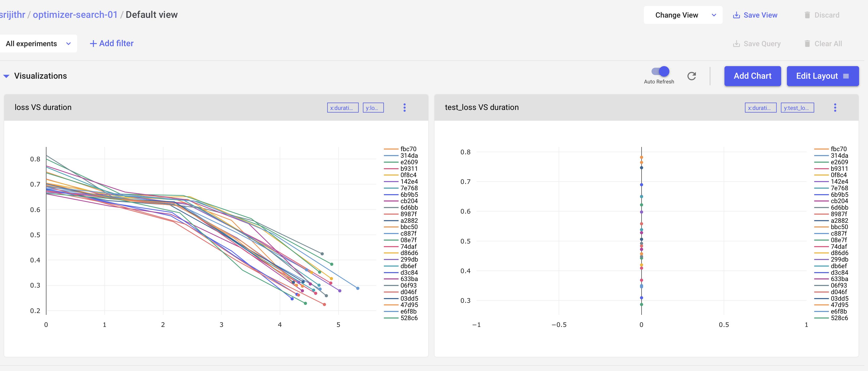The width and height of the screenshot is (868, 371).
Task: Click the y:test_lo... tag on the test_loss chart
Action: (797, 108)
